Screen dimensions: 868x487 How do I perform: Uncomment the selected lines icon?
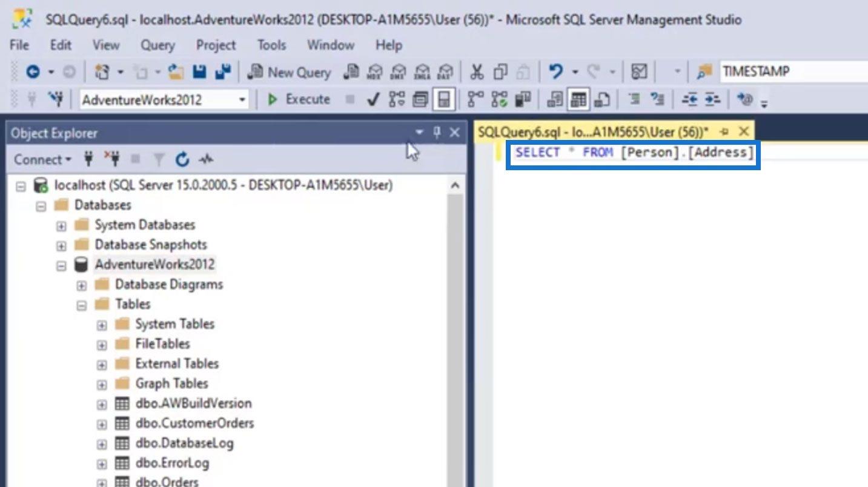click(657, 99)
